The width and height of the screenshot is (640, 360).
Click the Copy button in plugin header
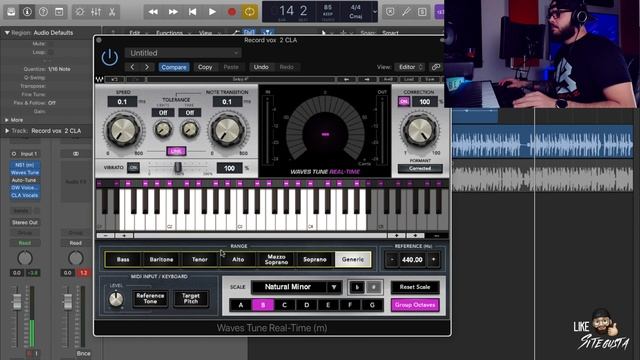point(205,67)
